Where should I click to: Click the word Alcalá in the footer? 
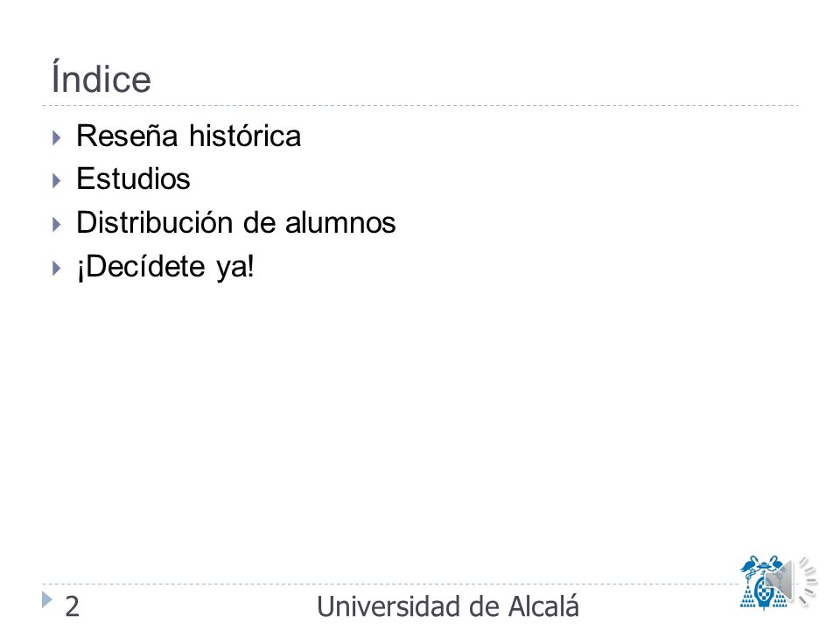543,606
